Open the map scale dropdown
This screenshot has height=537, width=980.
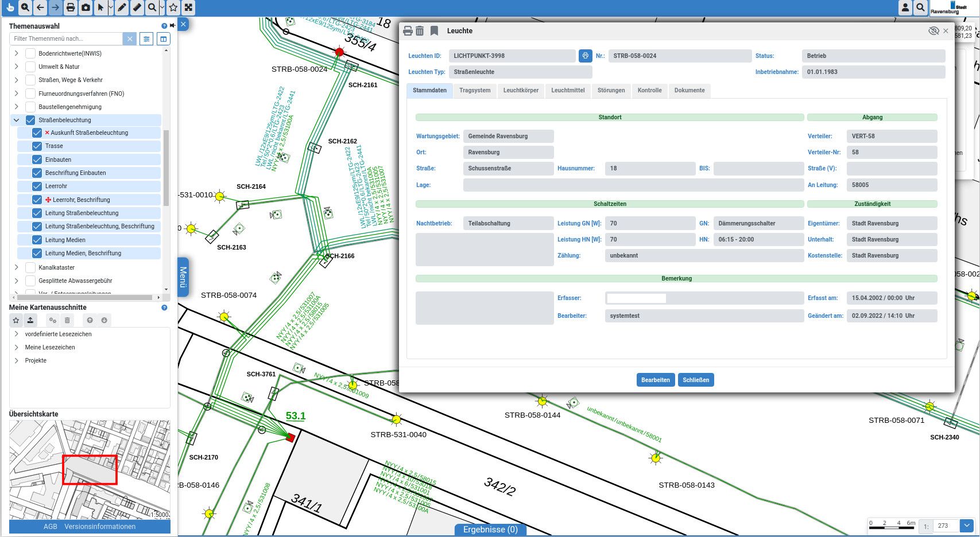click(967, 526)
